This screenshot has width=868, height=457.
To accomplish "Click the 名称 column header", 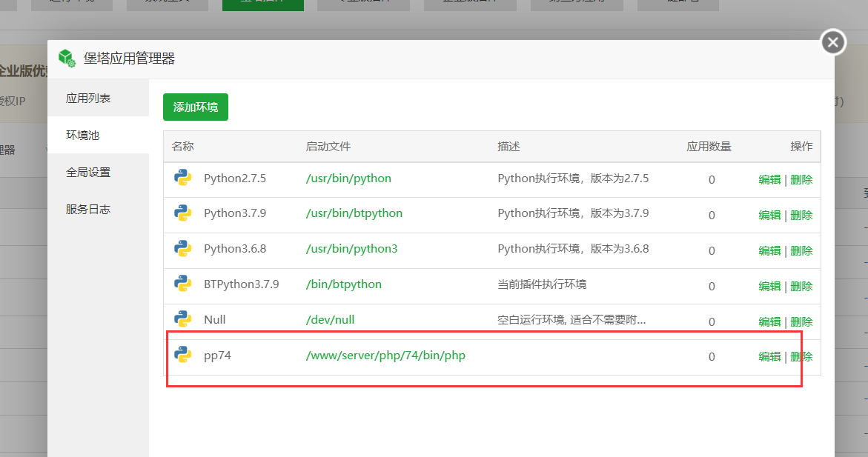I will pos(182,146).
